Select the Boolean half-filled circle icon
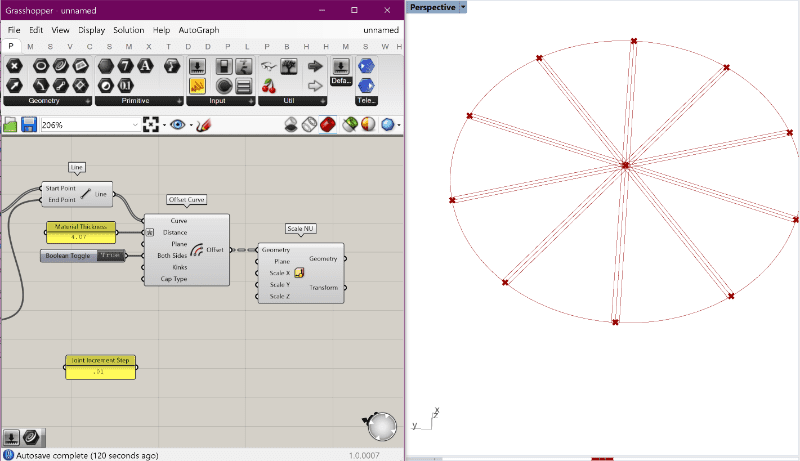The image size is (800, 461). tap(106, 86)
